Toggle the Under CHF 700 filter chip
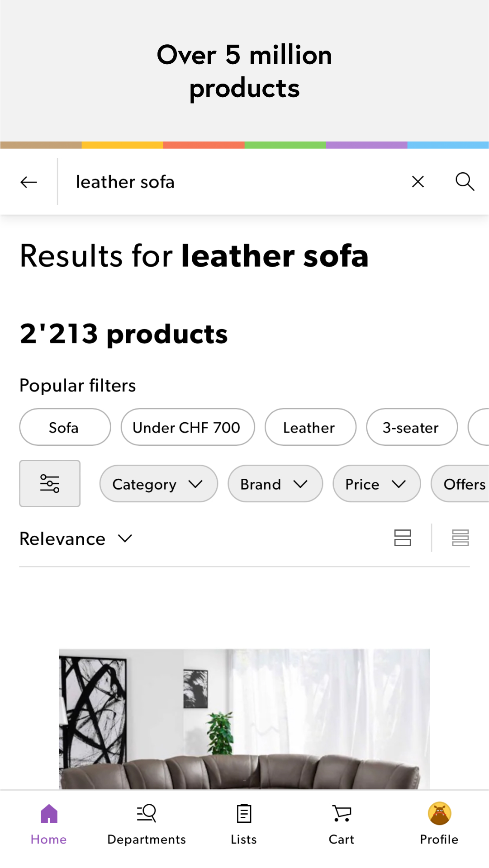Image resolution: width=489 pixels, height=868 pixels. (x=188, y=427)
